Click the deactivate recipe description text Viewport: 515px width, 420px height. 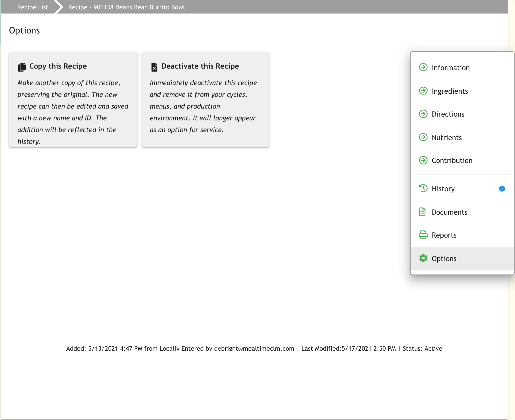click(203, 106)
